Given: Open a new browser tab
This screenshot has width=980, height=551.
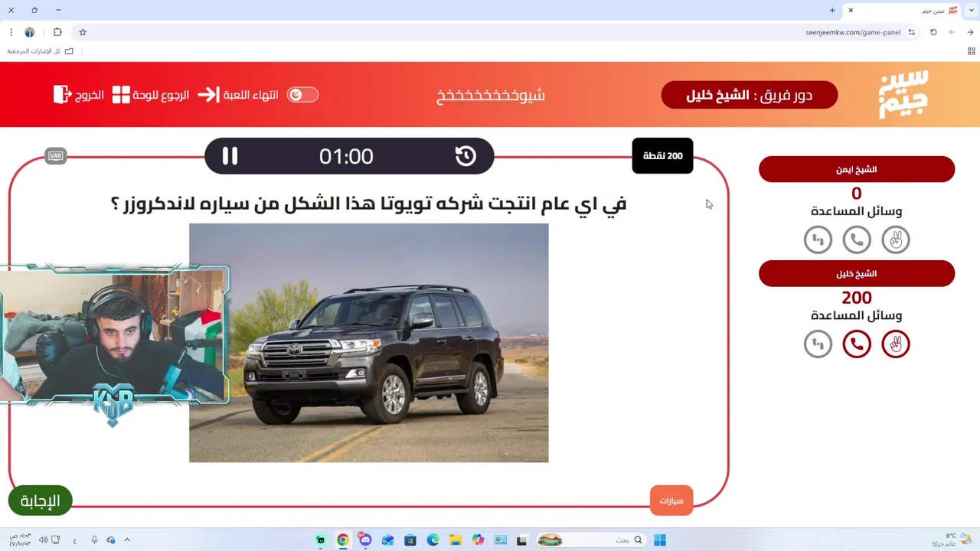Looking at the screenshot, I should 832,10.
